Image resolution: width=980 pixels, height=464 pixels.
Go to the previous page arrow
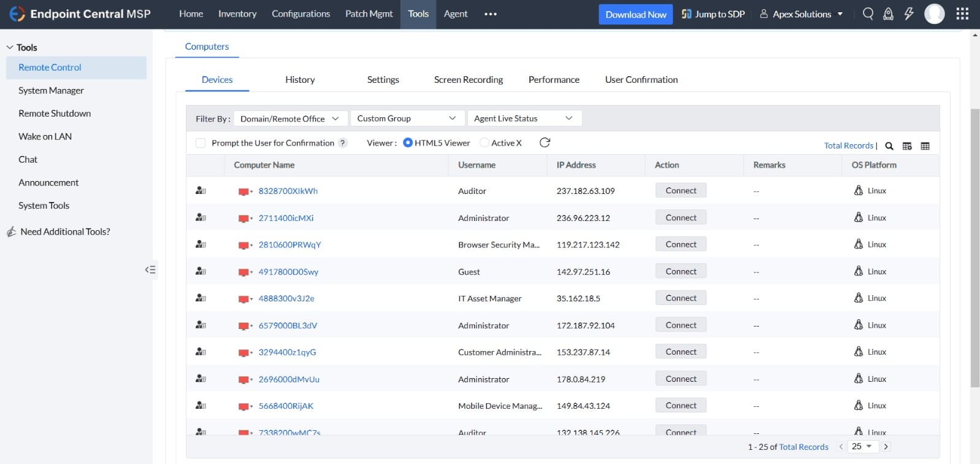click(841, 447)
